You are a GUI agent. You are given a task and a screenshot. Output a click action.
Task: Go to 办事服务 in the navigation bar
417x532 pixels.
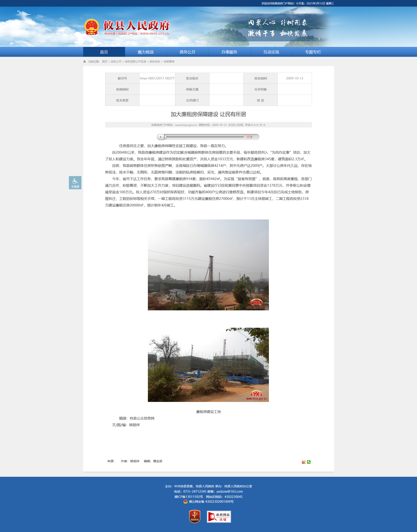229,52
